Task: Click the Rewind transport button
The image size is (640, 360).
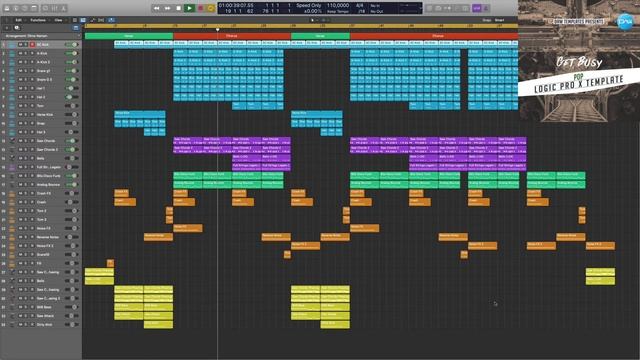Action: pos(156,8)
